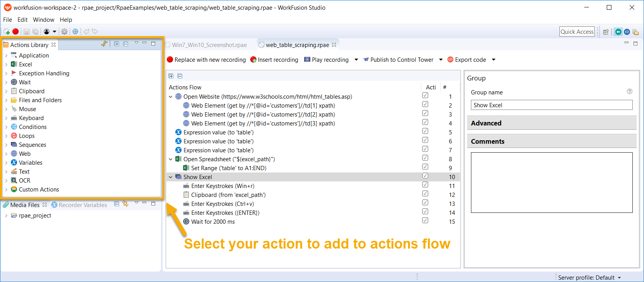Expand the Advanced section in Group panel
644x282 pixels.
[x=552, y=123]
